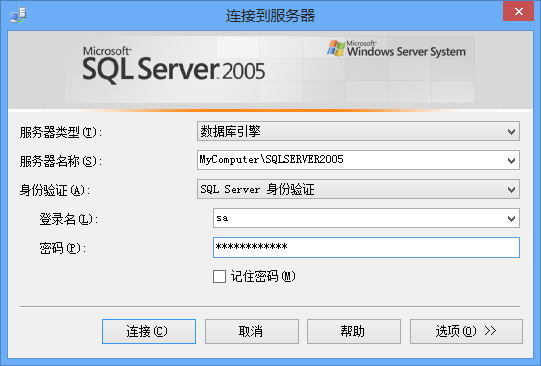This screenshot has height=366, width=541.
Task: Open the 服务器类型 dropdown
Action: coord(358,131)
